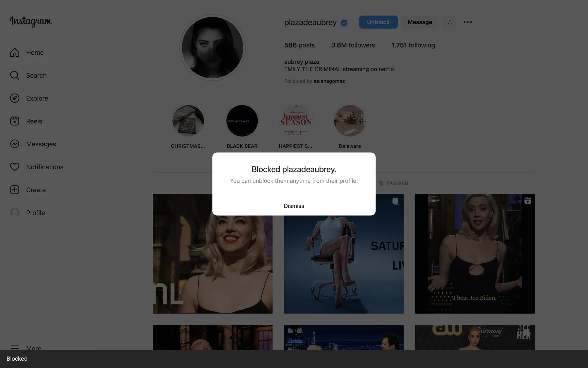
Task: Open the Delaware story highlight
Action: [350, 121]
